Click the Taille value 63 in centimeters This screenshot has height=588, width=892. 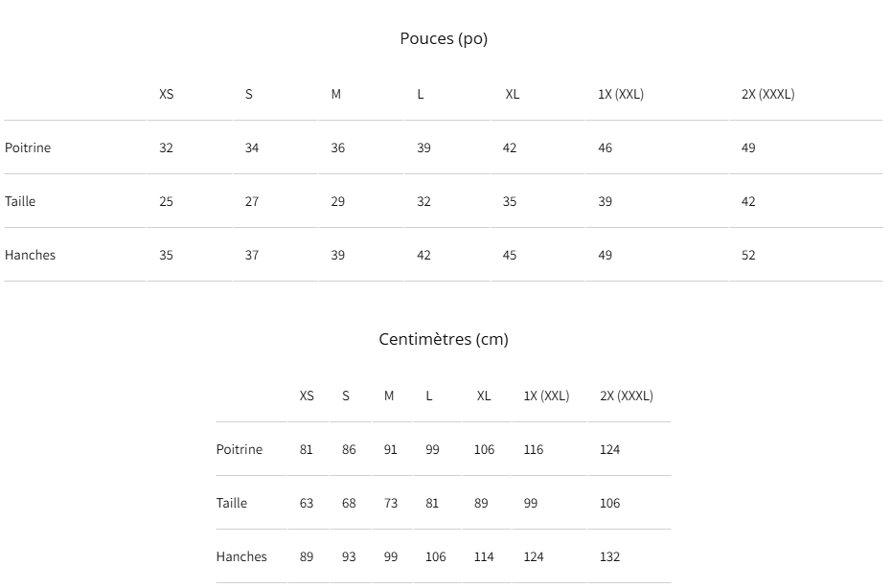click(x=307, y=503)
